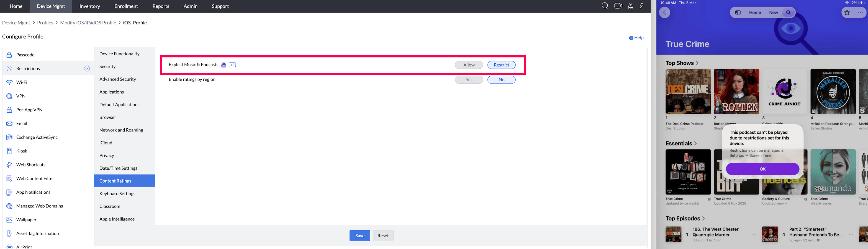Viewport: 868px width, 249px height.
Task: Select Content Ratings in restrictions list
Action: coord(124,181)
